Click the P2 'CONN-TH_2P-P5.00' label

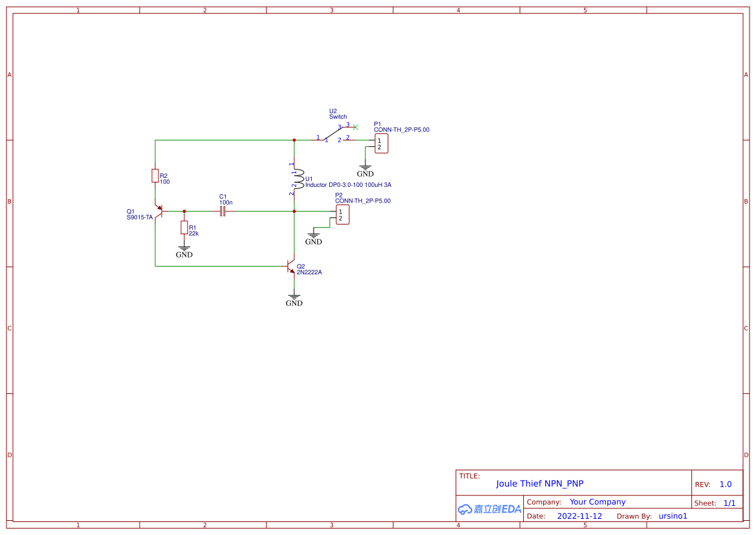363,201
